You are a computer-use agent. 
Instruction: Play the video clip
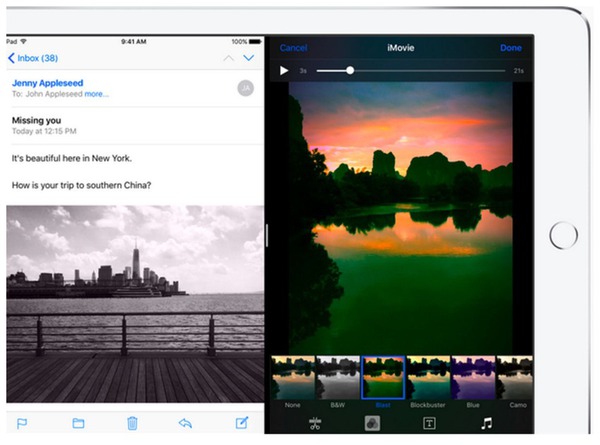[284, 71]
